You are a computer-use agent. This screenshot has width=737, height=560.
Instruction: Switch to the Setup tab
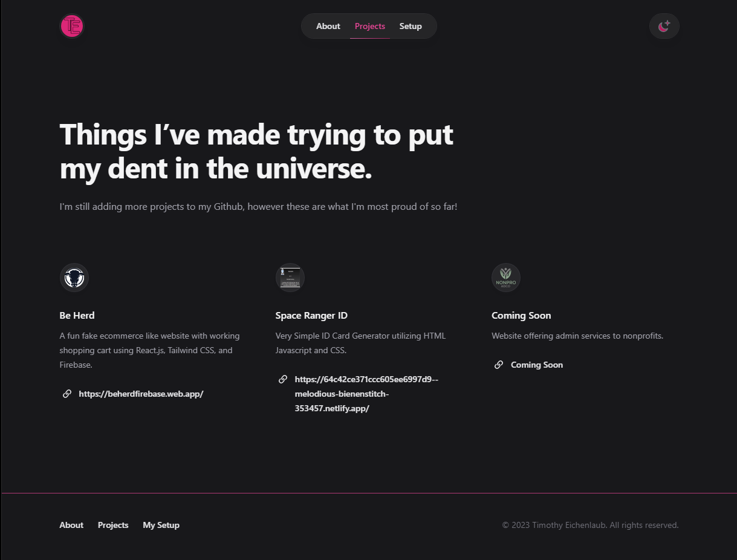point(411,26)
